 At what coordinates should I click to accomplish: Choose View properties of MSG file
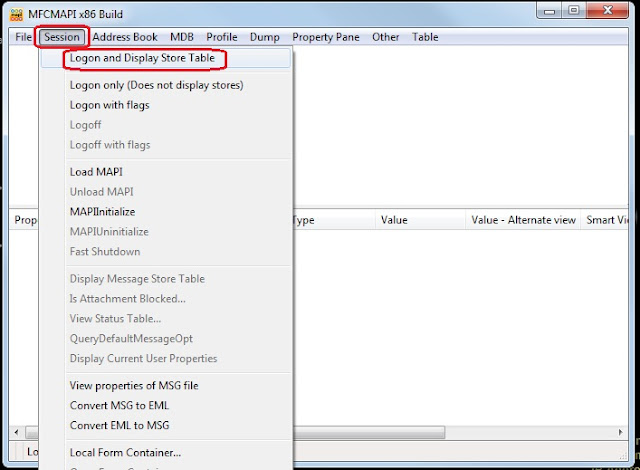point(166,386)
